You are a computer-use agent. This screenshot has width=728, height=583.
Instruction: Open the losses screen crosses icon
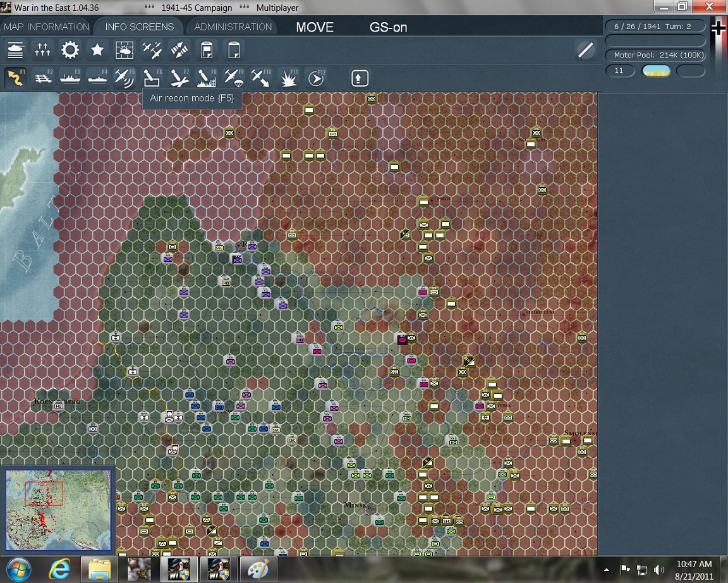click(43, 50)
